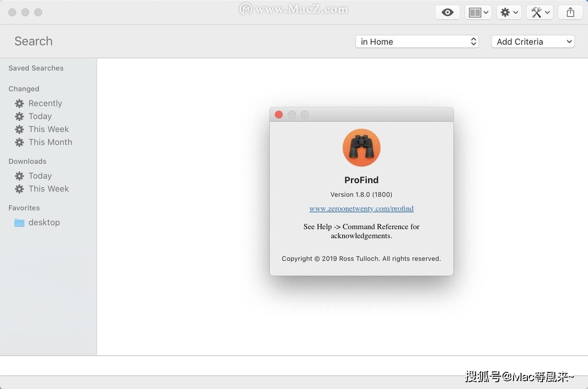Click the ProFind title in About dialog
Screen dimensions: 588x389
(361, 180)
